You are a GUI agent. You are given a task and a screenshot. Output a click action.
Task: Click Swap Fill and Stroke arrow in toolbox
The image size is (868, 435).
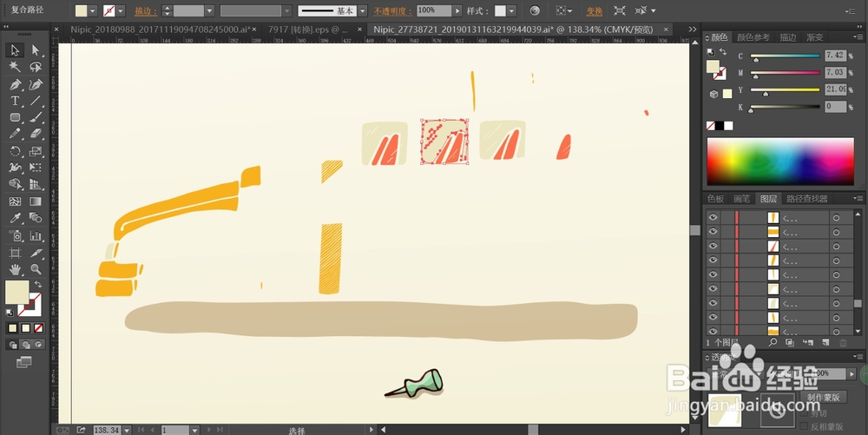[38, 284]
